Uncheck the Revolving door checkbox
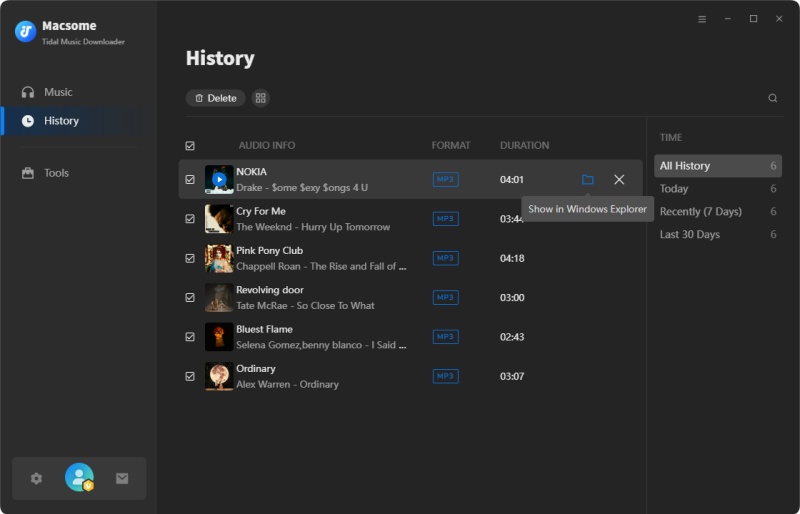 (x=190, y=298)
